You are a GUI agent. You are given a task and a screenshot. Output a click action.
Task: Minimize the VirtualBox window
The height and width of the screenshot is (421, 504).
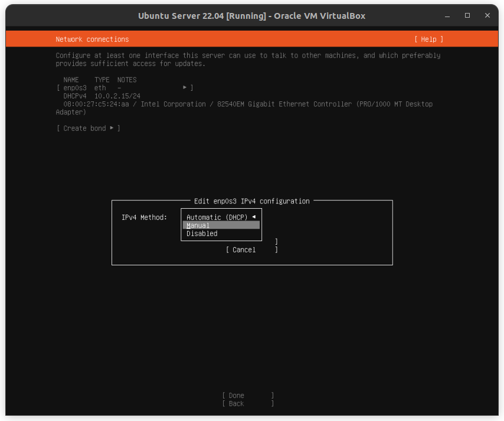click(447, 16)
